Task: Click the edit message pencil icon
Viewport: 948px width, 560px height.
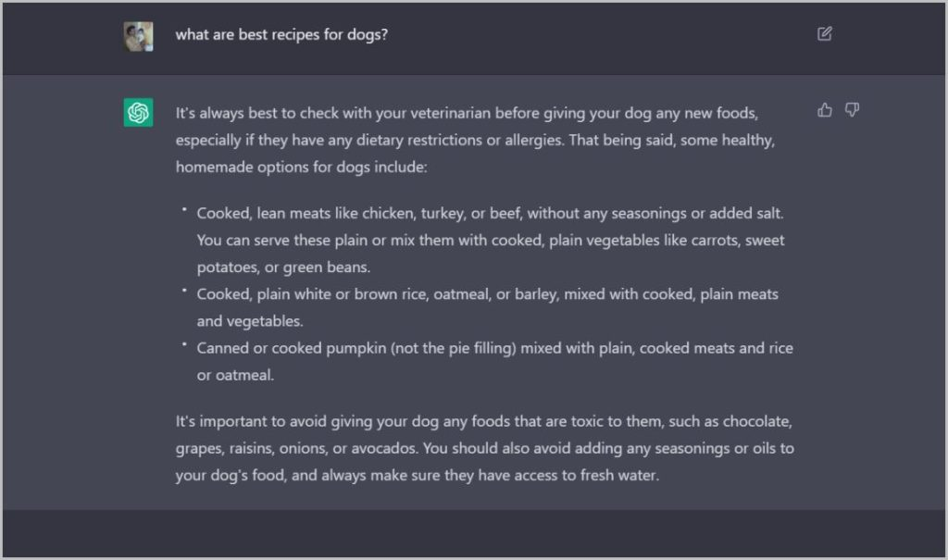Action: pyautogui.click(x=825, y=34)
